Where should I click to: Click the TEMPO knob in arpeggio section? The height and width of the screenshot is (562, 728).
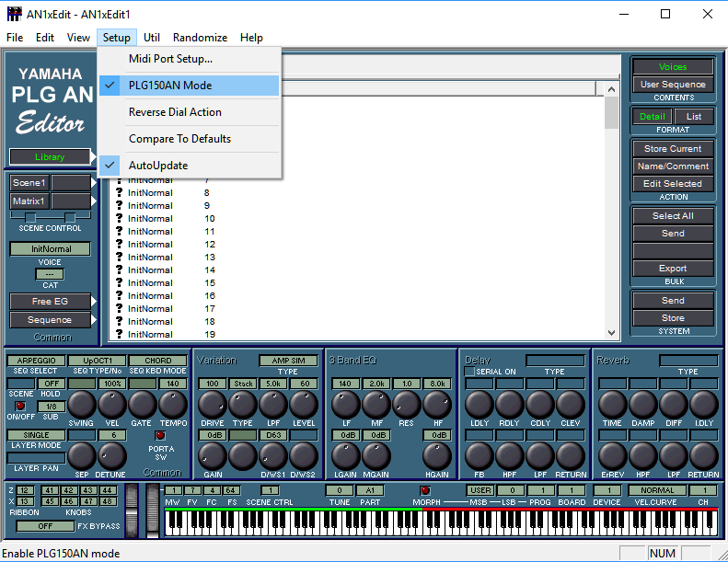coord(172,404)
